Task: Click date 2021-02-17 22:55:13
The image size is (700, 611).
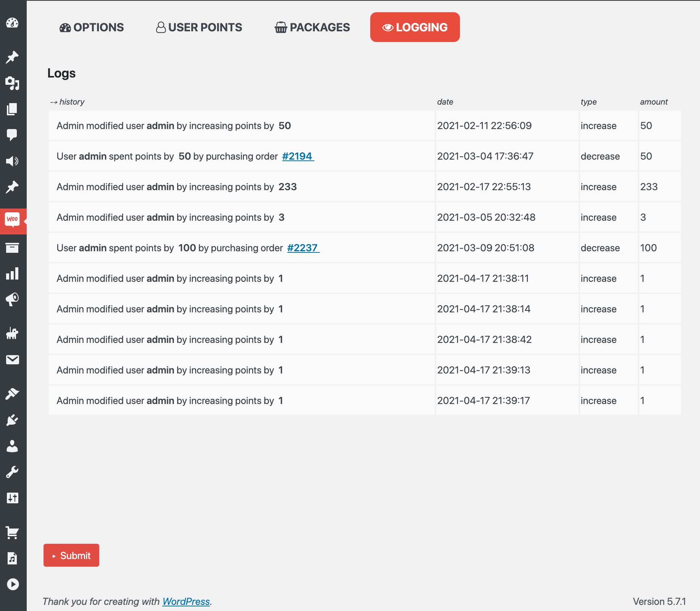Action: tap(484, 187)
